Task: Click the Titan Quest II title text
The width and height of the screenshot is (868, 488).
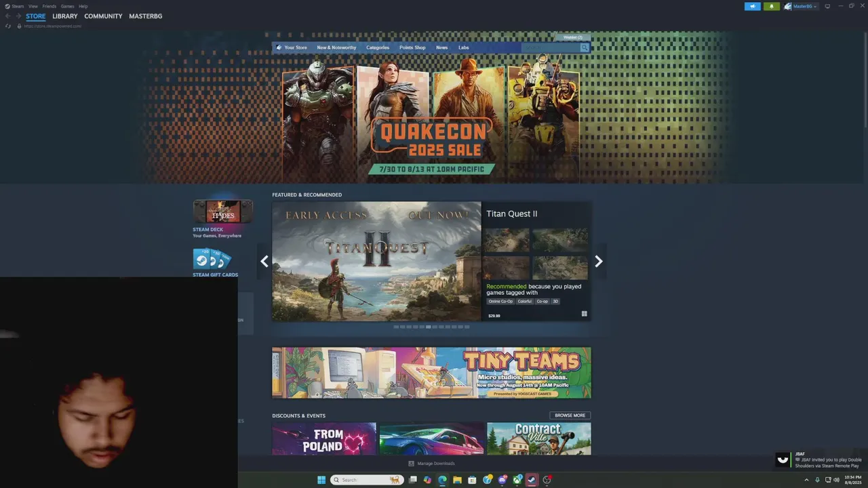Action: pos(511,213)
